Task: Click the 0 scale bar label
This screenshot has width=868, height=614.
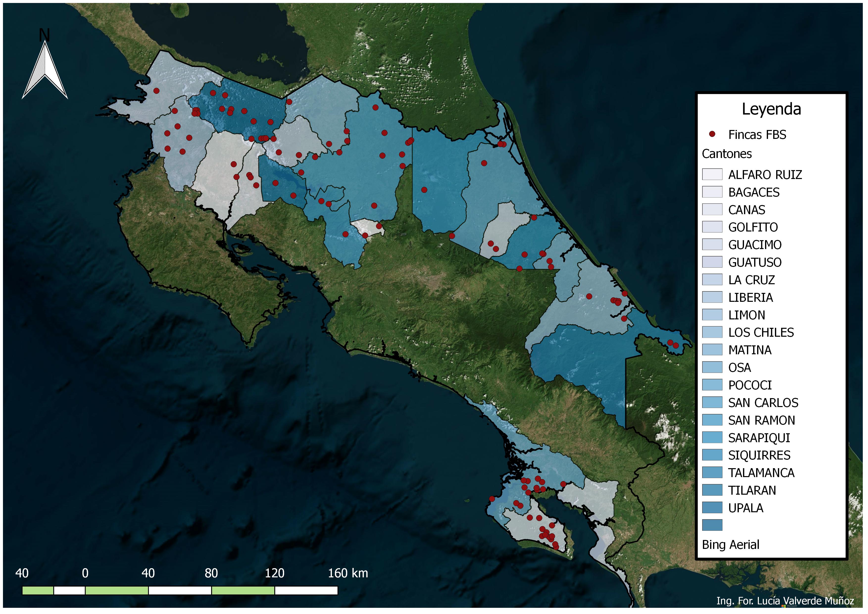Action: [85, 573]
